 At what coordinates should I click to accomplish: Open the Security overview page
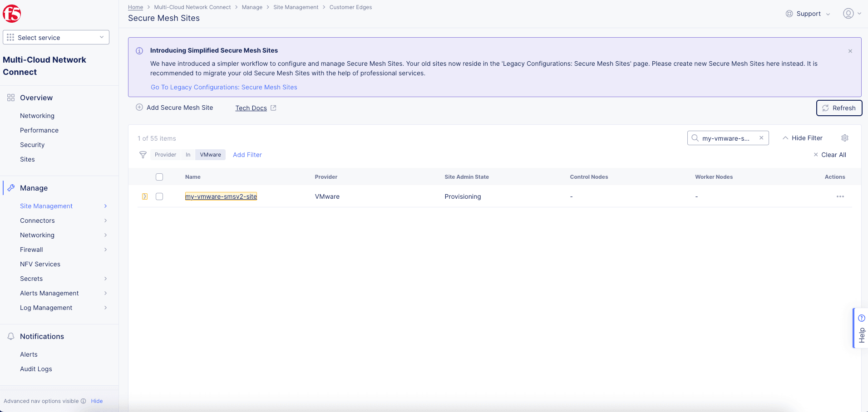(x=32, y=145)
